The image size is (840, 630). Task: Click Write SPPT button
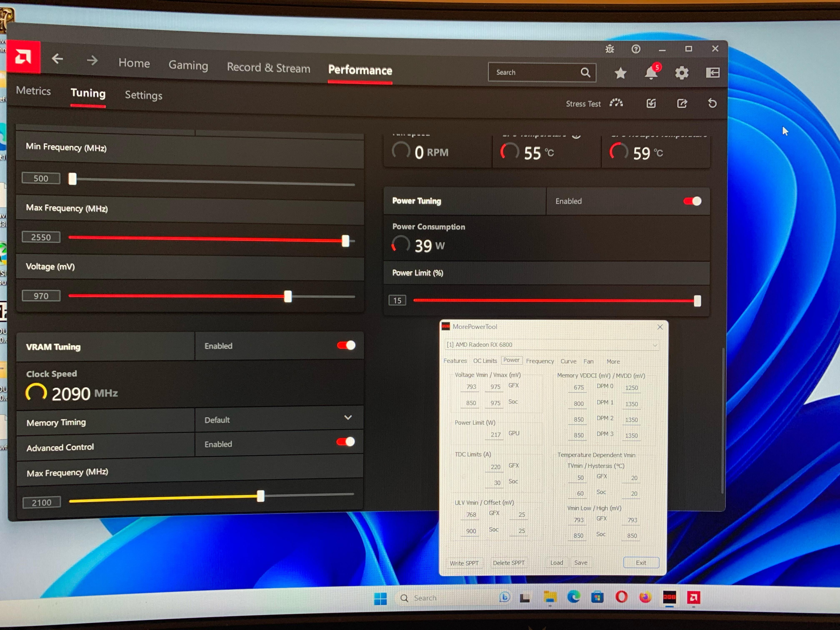tap(464, 563)
